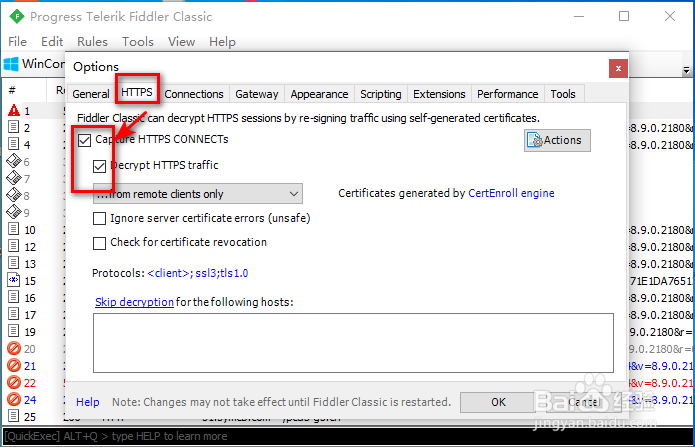Open the Tools menu in menu bar
The image size is (695, 447).
click(x=138, y=42)
